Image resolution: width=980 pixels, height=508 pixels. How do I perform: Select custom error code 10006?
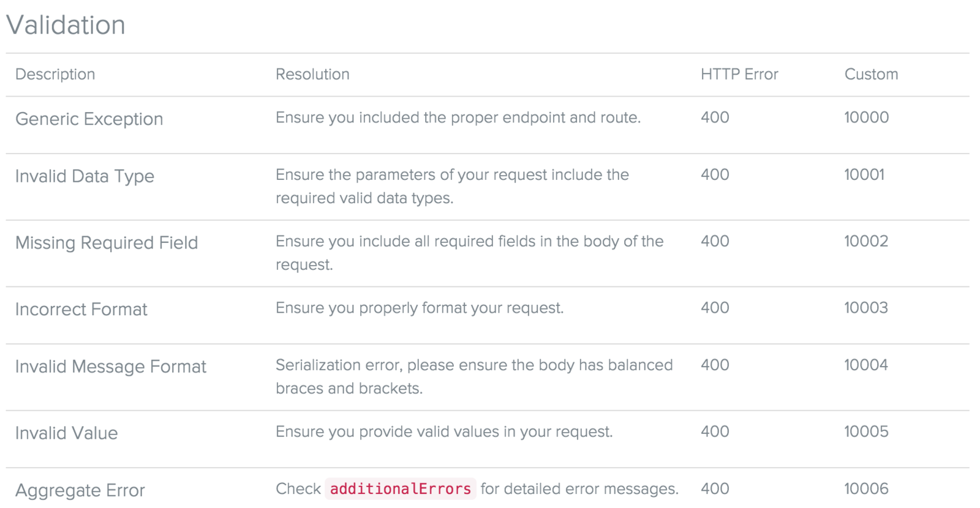coord(866,488)
